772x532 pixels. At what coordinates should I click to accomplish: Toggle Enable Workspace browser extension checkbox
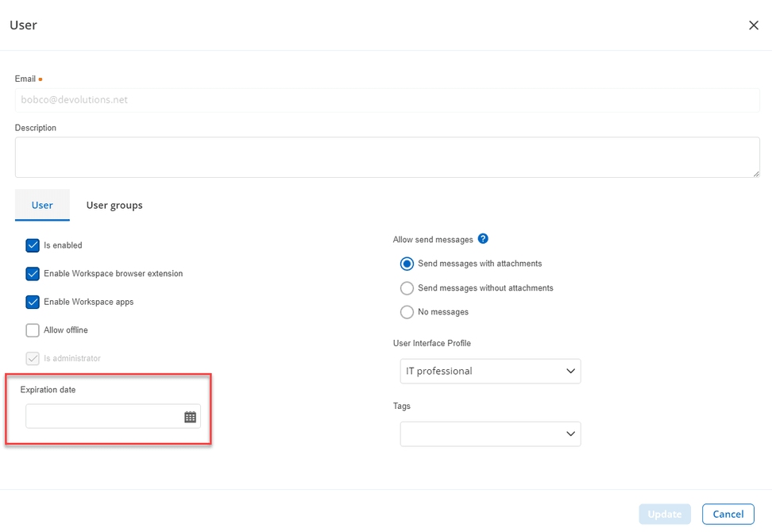coord(33,274)
